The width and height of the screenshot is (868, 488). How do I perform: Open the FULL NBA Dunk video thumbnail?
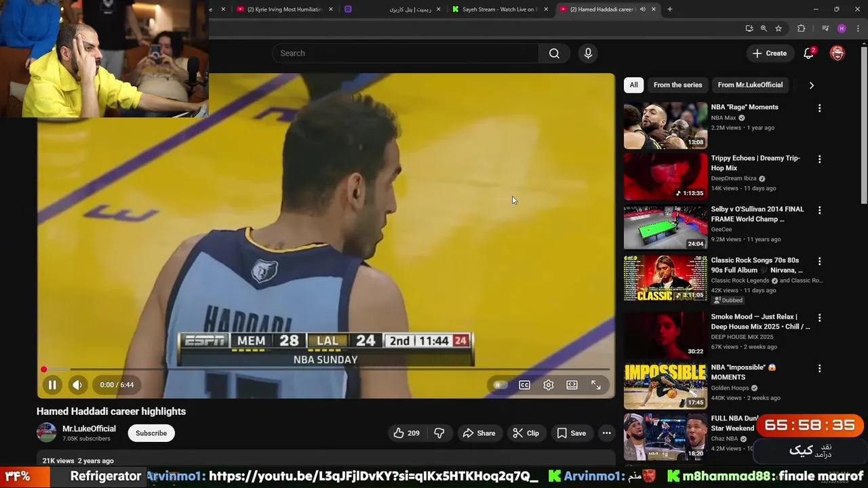pos(665,436)
